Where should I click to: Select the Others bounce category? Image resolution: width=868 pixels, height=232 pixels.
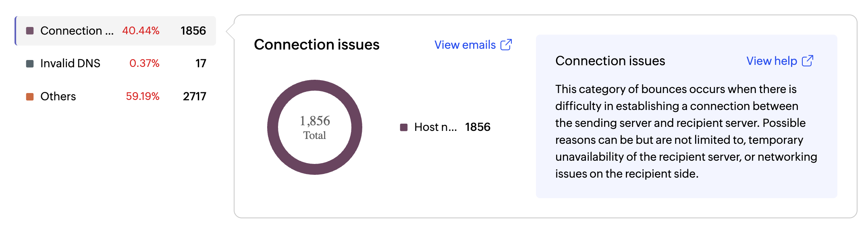58,97
